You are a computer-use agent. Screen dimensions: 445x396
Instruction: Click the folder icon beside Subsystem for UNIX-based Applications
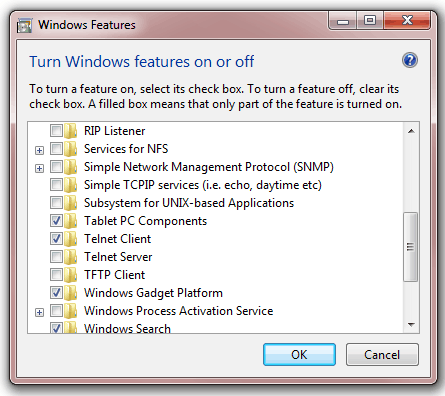tap(71, 203)
